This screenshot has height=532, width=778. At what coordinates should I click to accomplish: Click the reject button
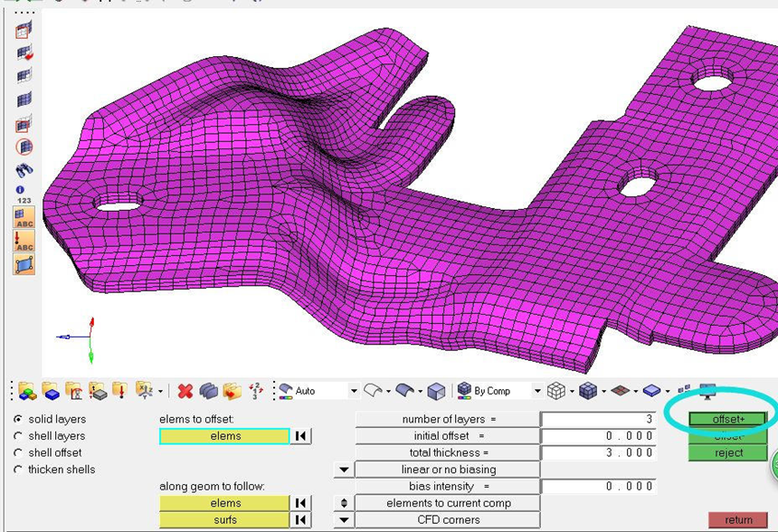coord(728,453)
